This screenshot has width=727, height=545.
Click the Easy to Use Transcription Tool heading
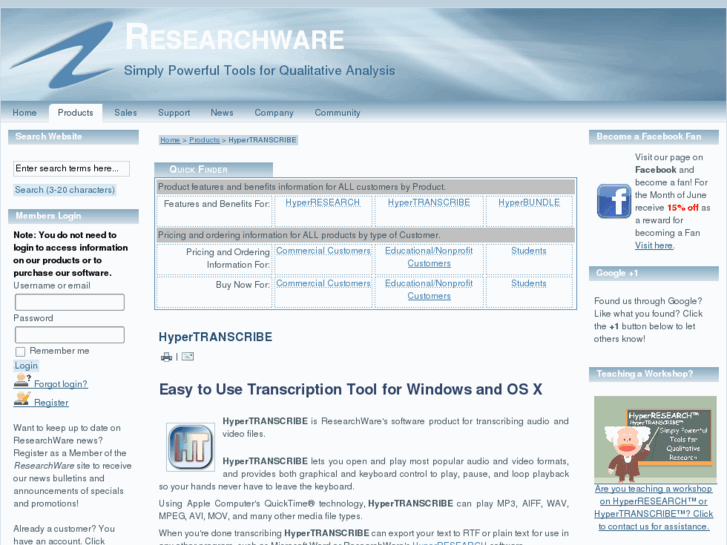tap(351, 389)
